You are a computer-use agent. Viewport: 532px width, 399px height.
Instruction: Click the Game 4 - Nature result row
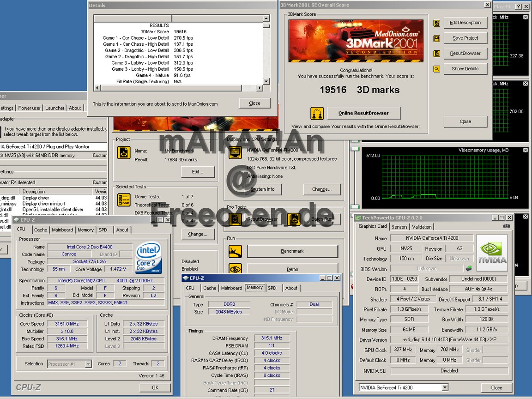pos(178,75)
